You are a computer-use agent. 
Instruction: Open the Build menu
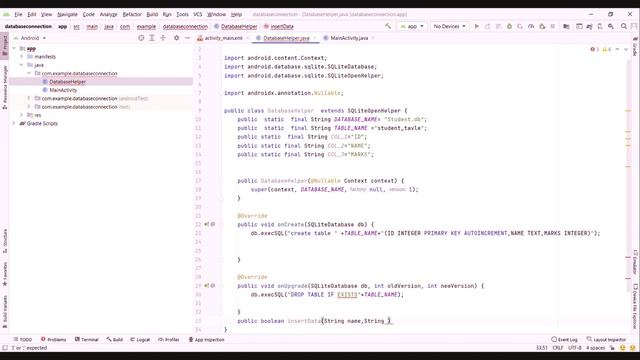coord(152,14)
